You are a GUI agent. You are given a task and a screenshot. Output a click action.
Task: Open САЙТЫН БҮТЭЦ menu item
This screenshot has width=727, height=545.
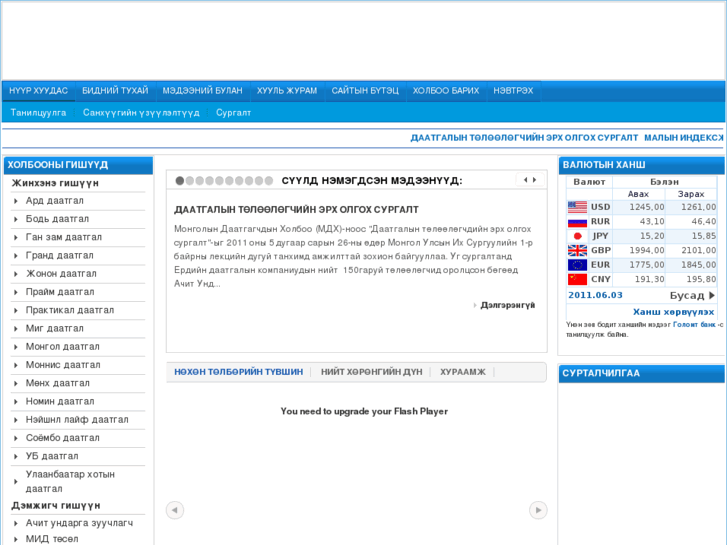[365, 91]
